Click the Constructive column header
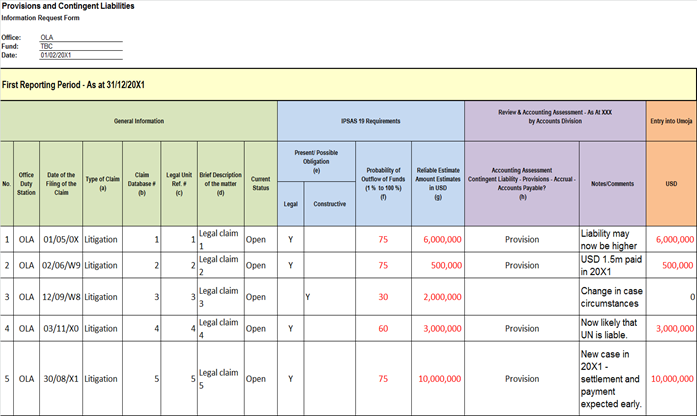 click(328, 203)
